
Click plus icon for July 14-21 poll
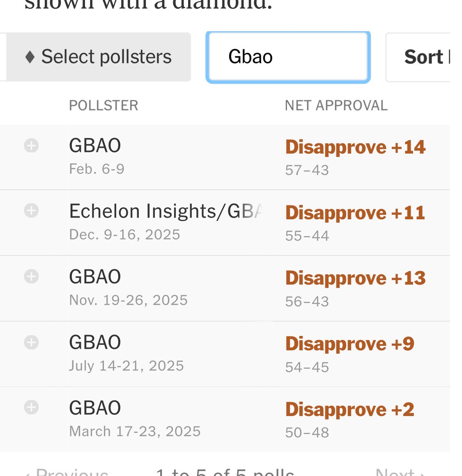(31, 342)
